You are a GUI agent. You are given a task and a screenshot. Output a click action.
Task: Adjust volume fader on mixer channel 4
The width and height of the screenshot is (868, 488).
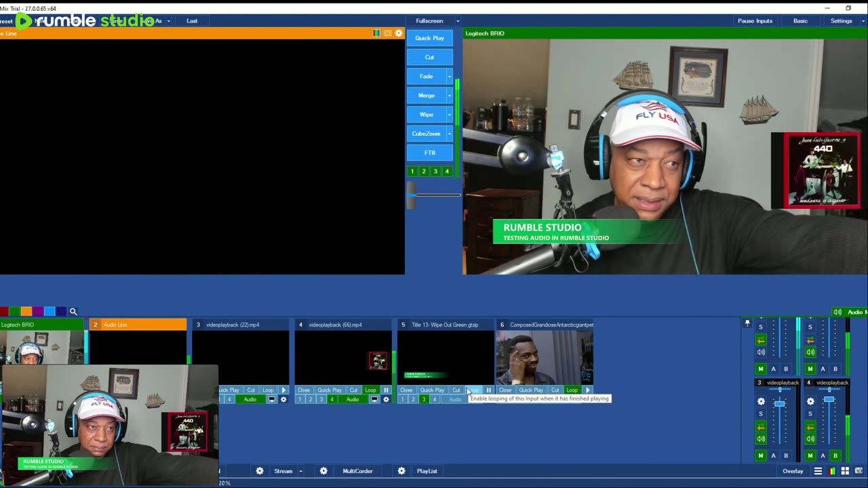(x=829, y=400)
